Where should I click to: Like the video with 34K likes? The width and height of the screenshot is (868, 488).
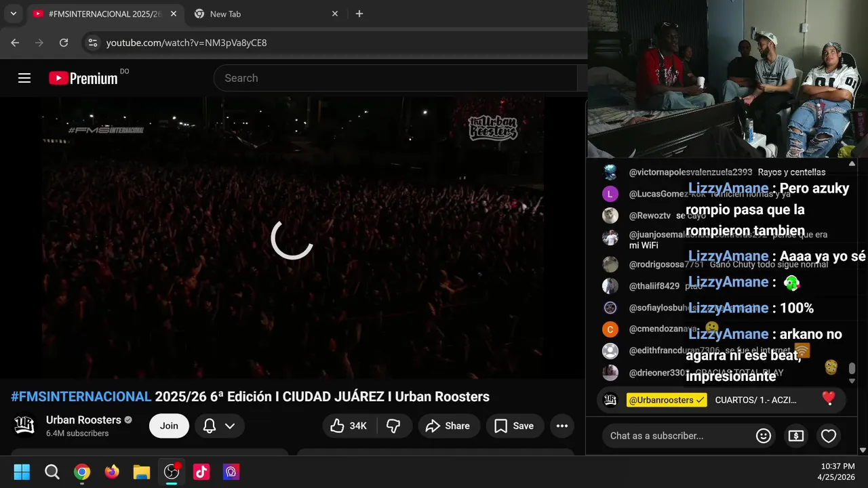349,426
